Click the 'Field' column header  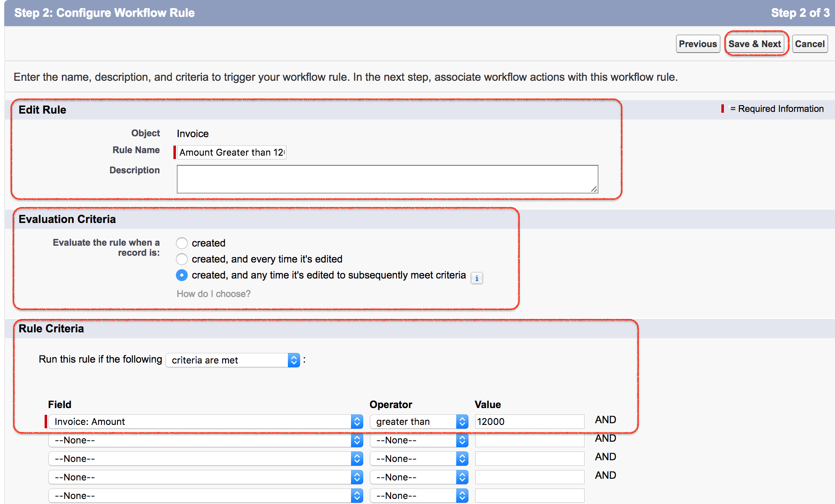(x=60, y=405)
